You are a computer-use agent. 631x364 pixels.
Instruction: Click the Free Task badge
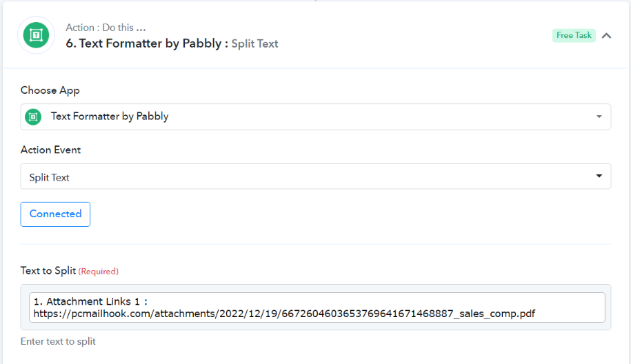coord(574,35)
